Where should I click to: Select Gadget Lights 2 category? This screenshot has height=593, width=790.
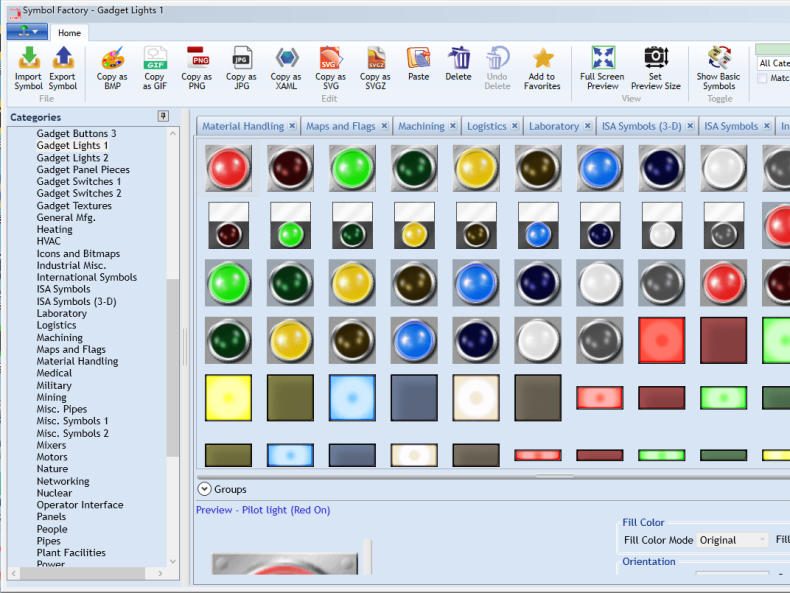pos(73,158)
